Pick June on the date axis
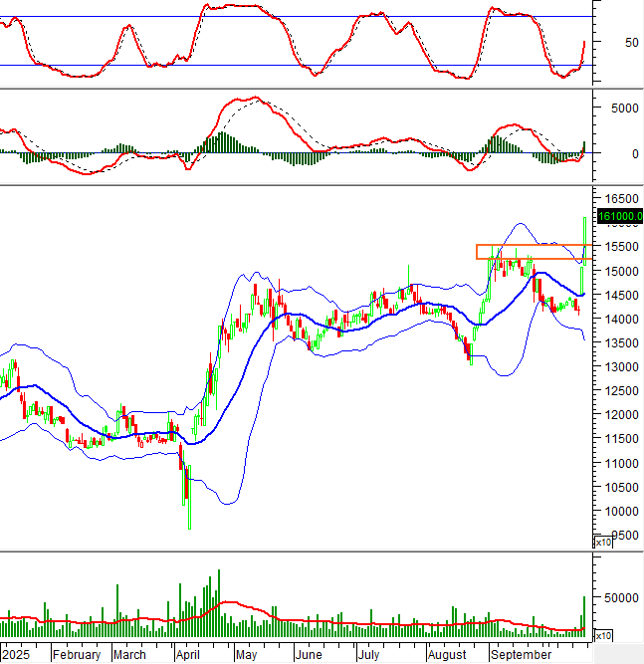644x664 pixels. point(310,655)
